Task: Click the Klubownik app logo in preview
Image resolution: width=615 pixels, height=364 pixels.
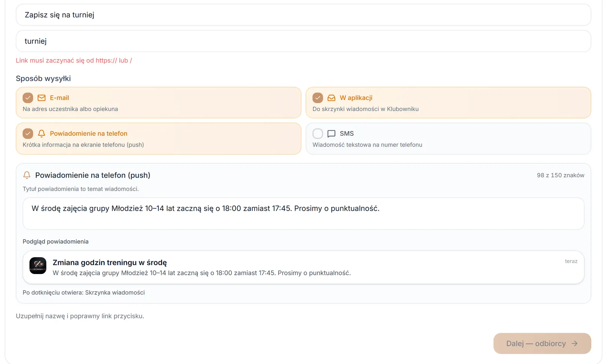Action: 38,266
